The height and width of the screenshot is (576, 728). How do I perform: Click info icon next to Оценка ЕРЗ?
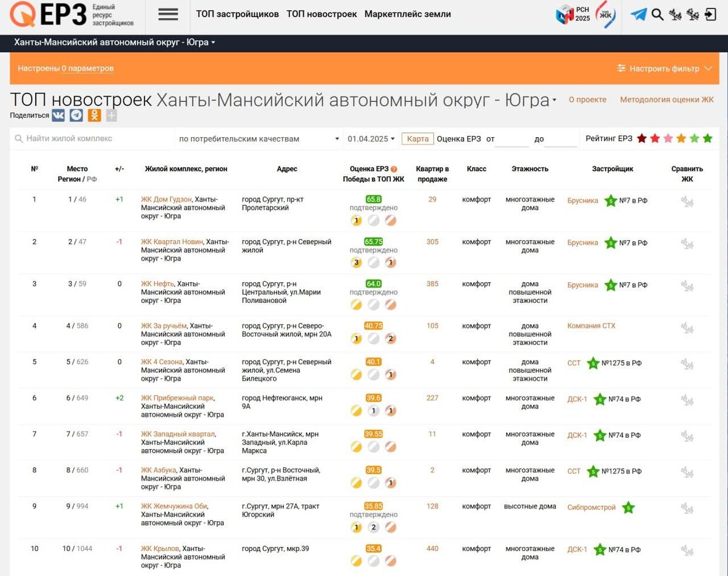[394, 169]
